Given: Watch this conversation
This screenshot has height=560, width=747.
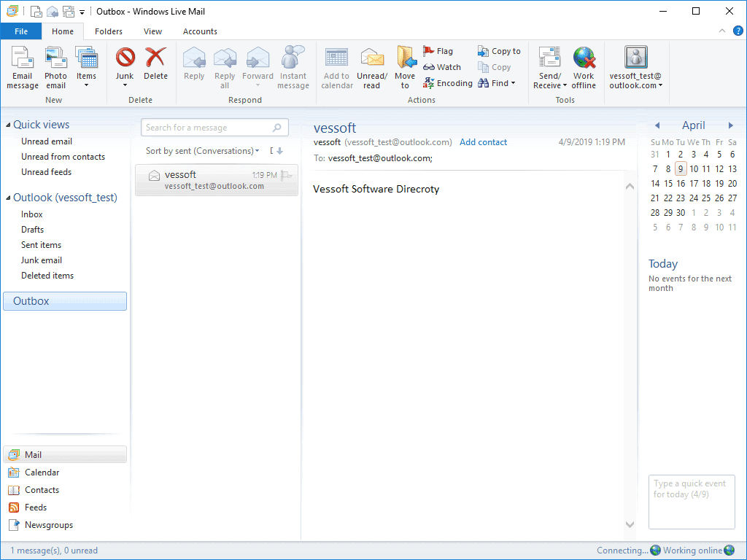Looking at the screenshot, I should click(x=442, y=67).
